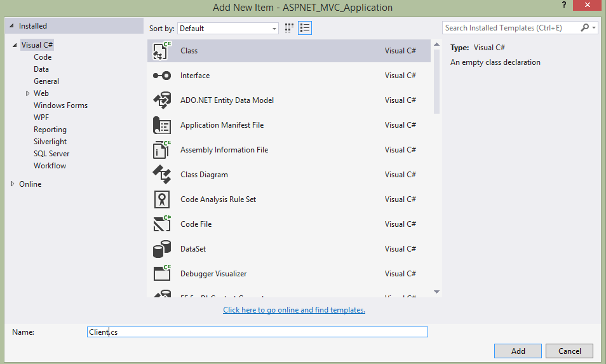Switch to medium icons list view
The image size is (606, 364).
click(305, 28)
